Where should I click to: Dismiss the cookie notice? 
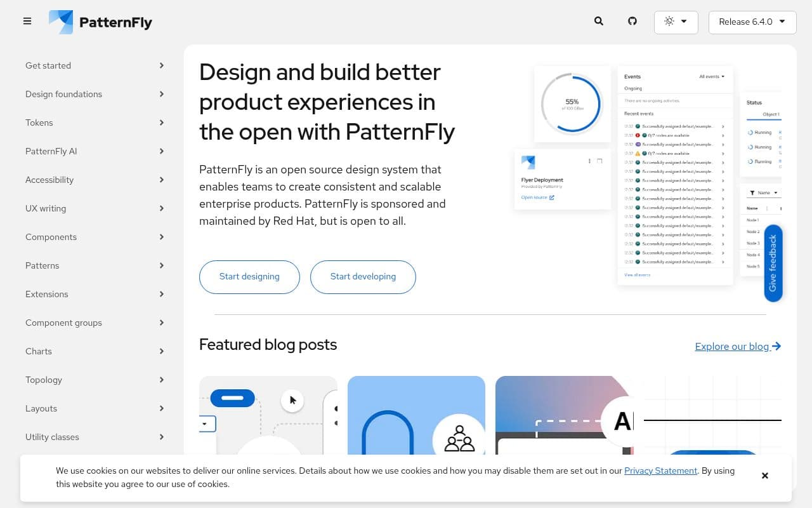click(765, 475)
